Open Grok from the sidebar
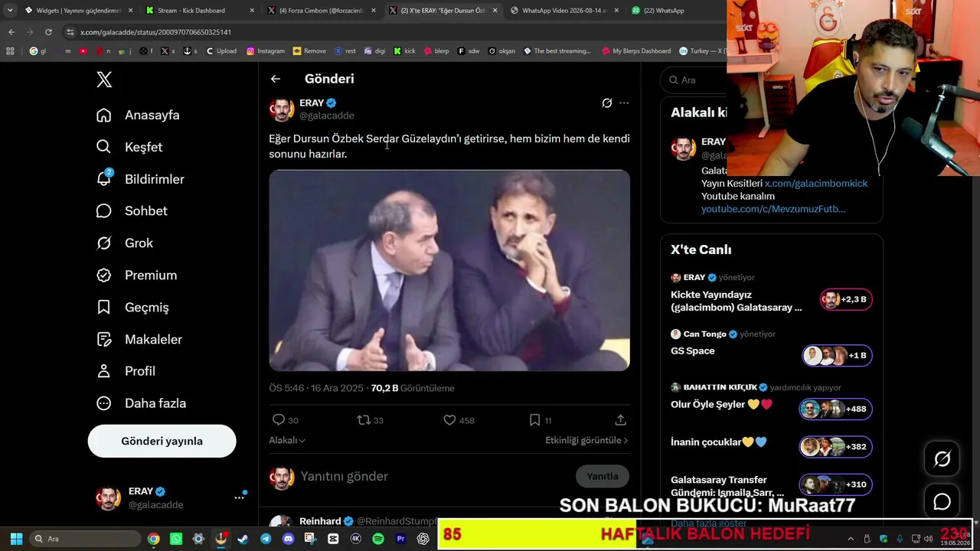 point(125,243)
